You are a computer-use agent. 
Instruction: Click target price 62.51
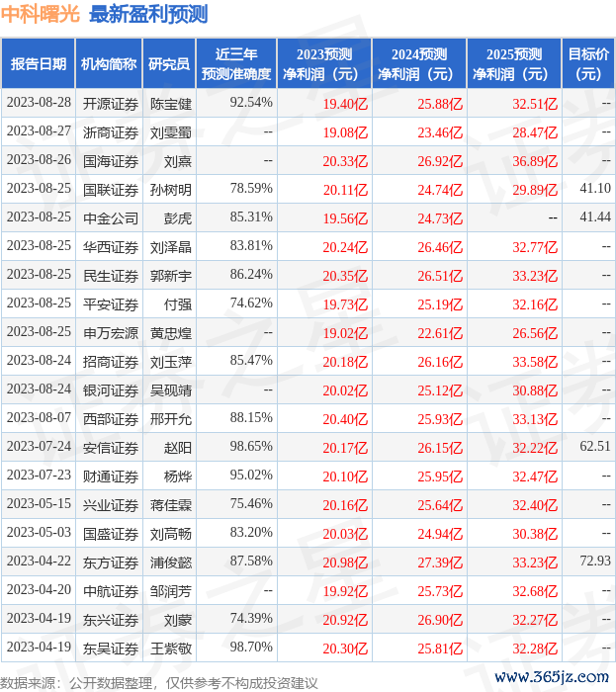[x=595, y=446]
